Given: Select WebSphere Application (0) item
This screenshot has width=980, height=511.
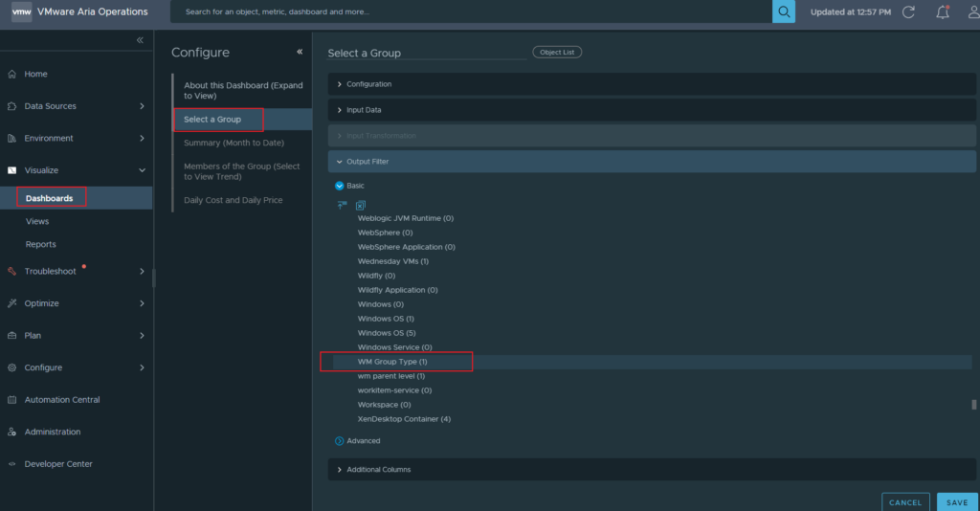Looking at the screenshot, I should pyautogui.click(x=406, y=247).
